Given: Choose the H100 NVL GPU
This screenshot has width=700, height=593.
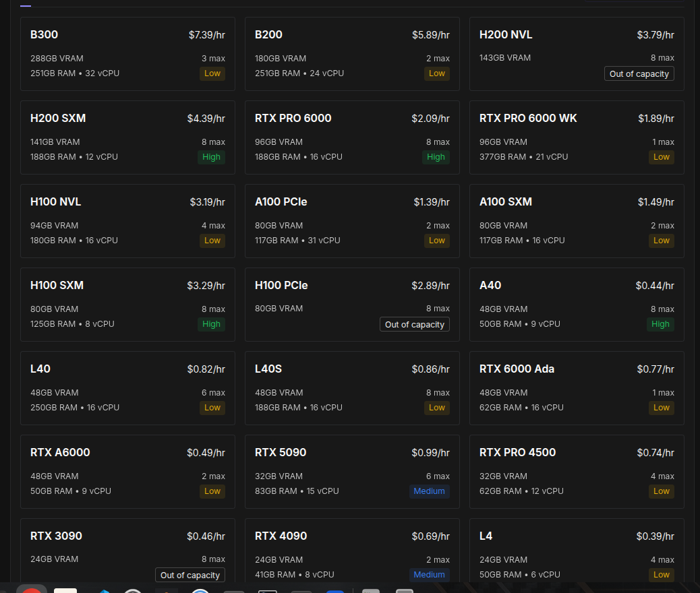Looking at the screenshot, I should coord(127,221).
